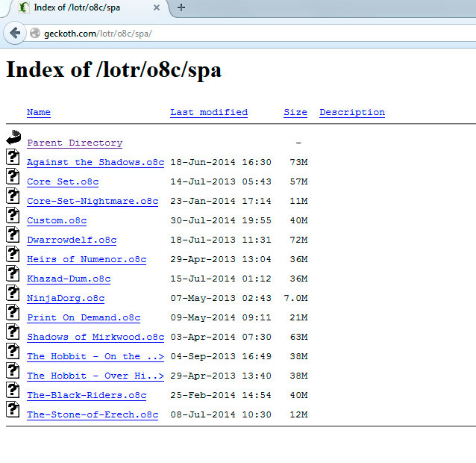
Task: Click file icon beside Against the Shadows.o8c
Action: [13, 157]
